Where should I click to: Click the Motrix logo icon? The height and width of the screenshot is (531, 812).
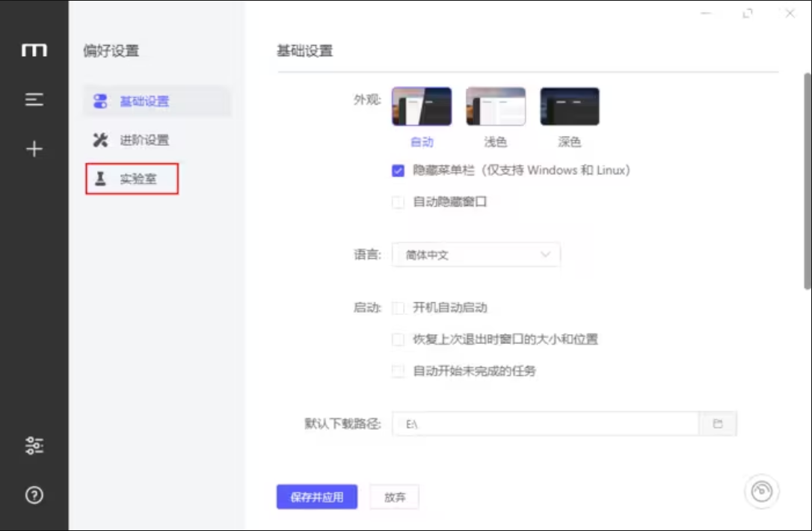(34, 49)
